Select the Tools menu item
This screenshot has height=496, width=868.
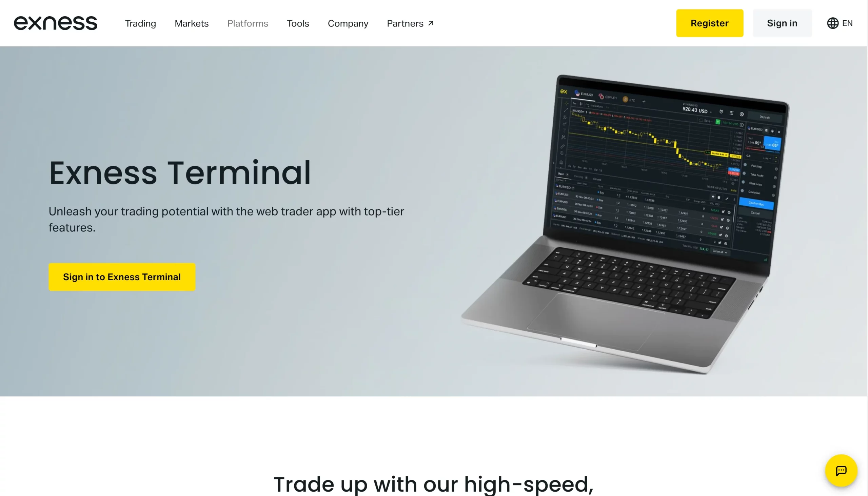point(297,23)
